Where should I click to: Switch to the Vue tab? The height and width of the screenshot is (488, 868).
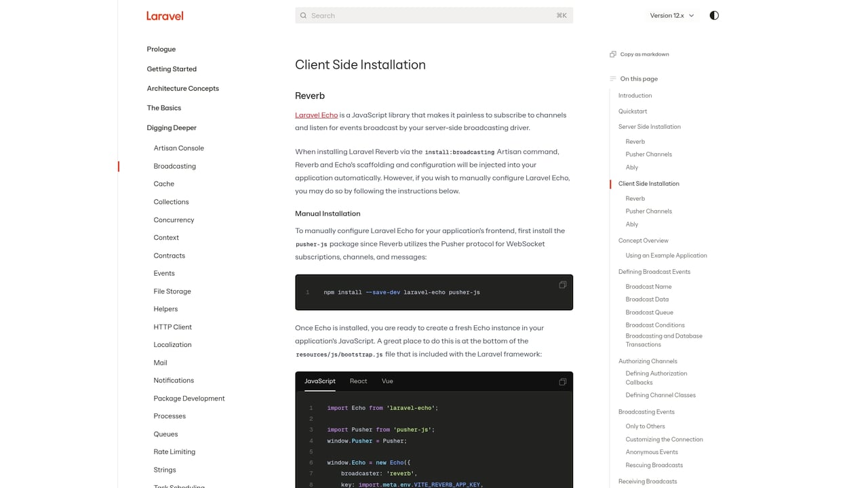pyautogui.click(x=387, y=381)
